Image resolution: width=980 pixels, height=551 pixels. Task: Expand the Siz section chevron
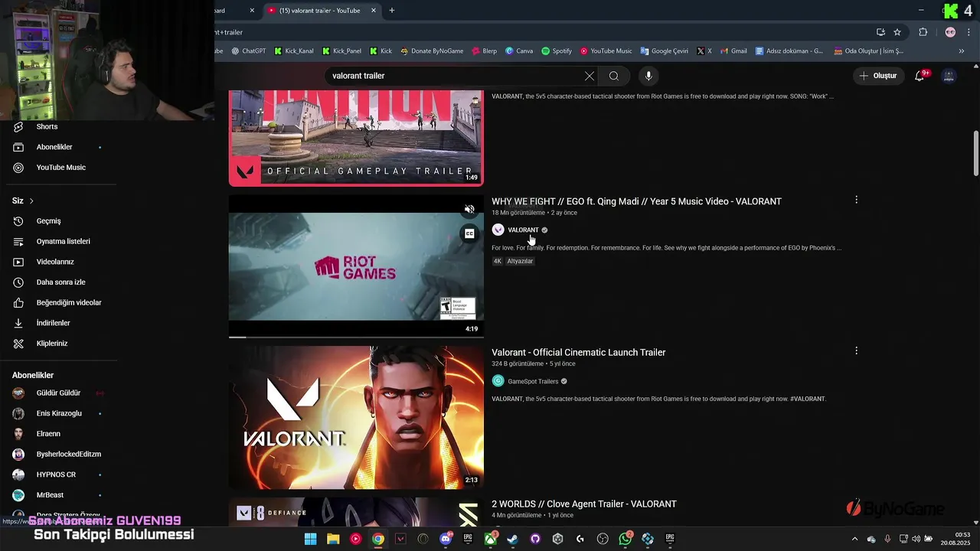31,201
